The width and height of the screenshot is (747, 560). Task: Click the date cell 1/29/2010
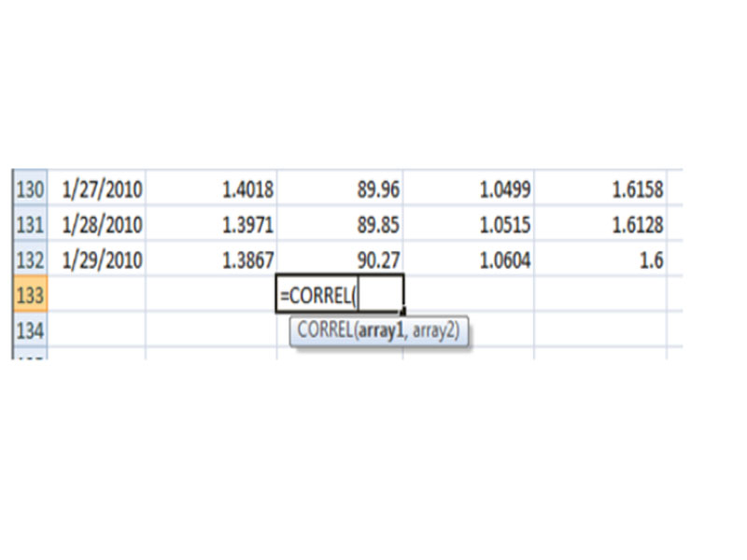97,259
